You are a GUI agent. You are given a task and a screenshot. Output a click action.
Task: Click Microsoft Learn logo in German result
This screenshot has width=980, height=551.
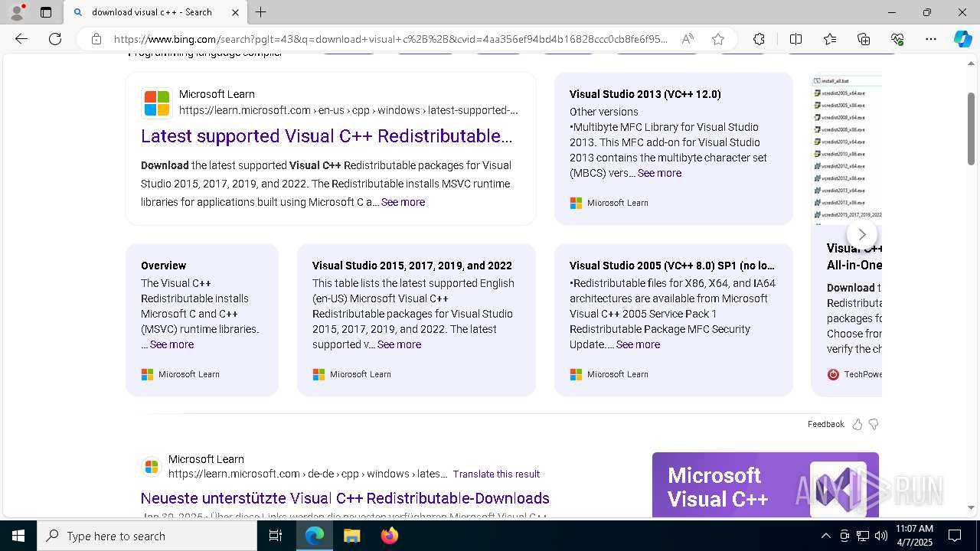click(x=152, y=467)
